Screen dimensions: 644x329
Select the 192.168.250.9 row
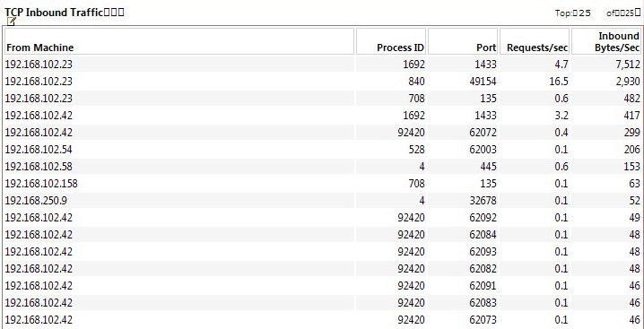[322, 201]
